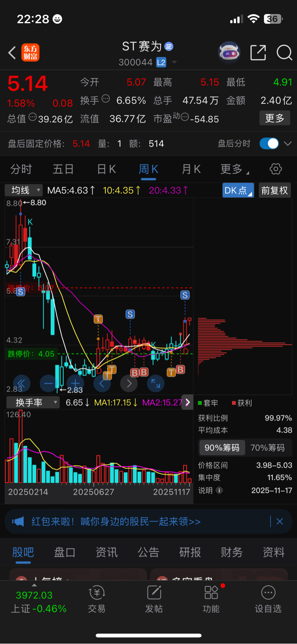Switch to the 五日 chart tab
This screenshot has width=297, height=644.
click(x=63, y=169)
